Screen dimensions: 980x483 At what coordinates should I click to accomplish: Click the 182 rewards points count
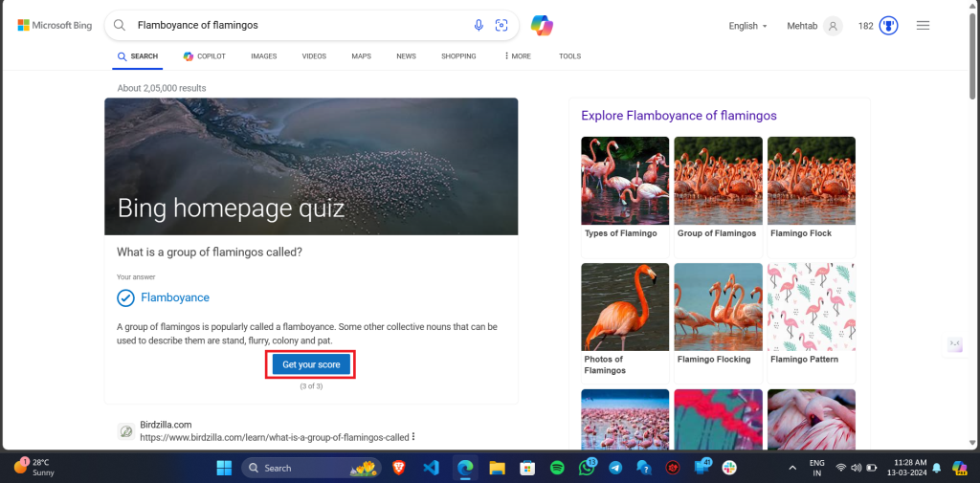tap(865, 26)
